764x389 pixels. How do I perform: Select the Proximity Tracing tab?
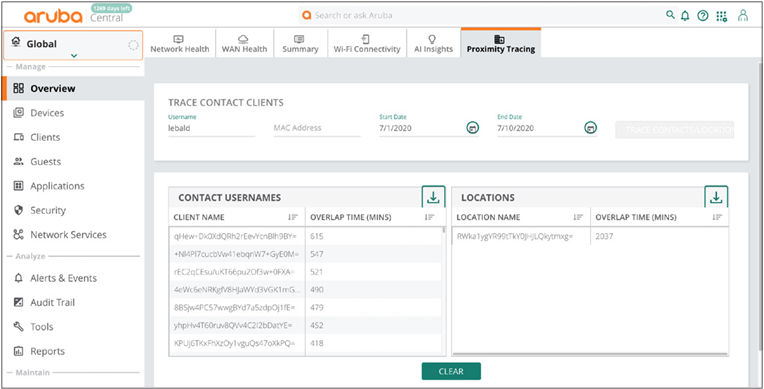[x=500, y=43]
